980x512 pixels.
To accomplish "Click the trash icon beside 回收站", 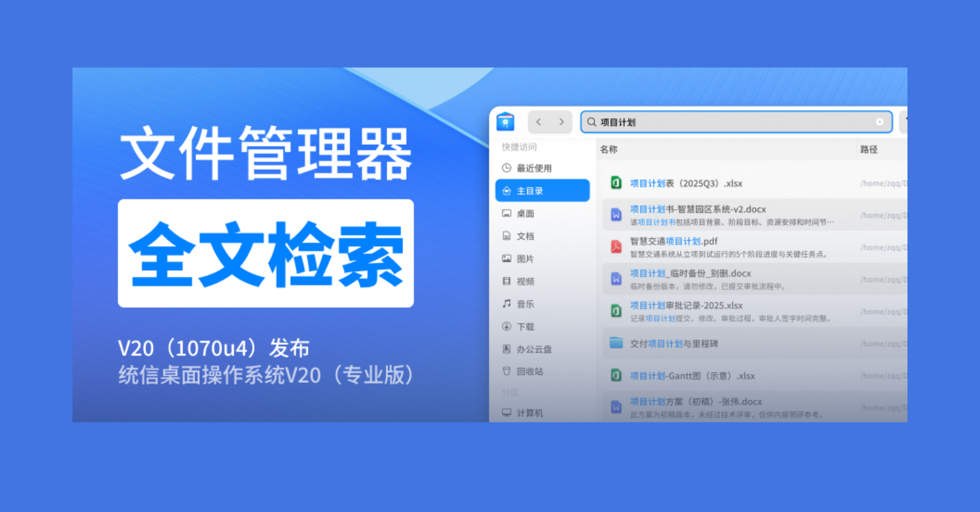I will tap(506, 371).
